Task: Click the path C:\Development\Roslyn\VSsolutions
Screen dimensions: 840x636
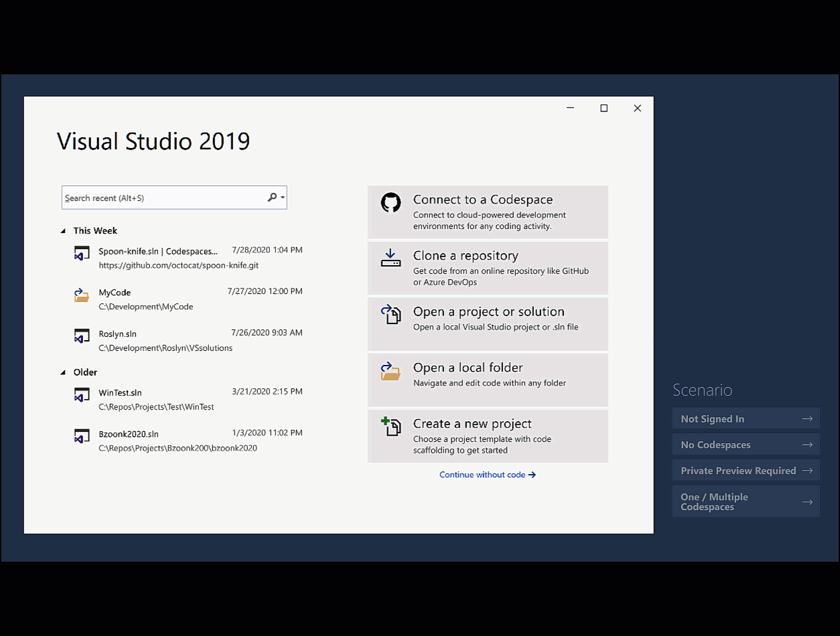Action: [x=165, y=348]
